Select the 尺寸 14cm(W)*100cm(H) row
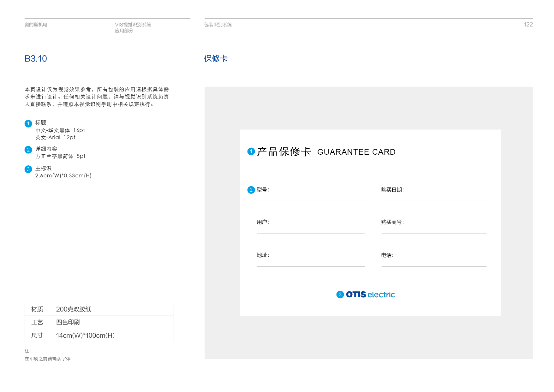Viewport: 554px width, 392px height. pyautogui.click(x=99, y=336)
